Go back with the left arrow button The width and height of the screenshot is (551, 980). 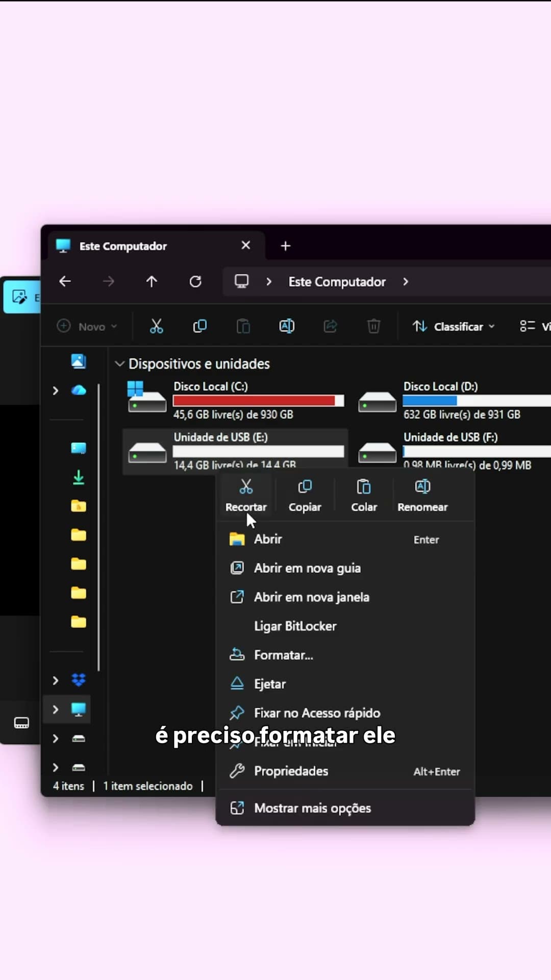[65, 281]
